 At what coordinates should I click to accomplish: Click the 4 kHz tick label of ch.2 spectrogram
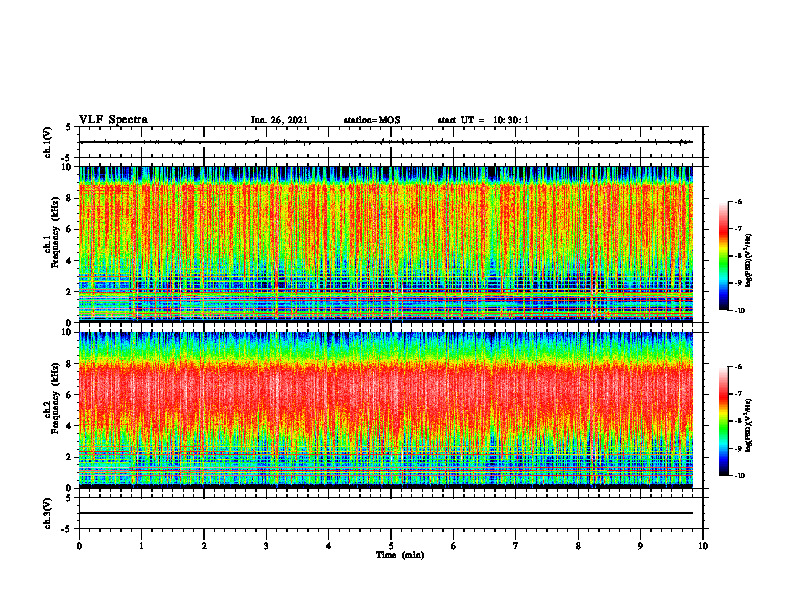point(70,426)
